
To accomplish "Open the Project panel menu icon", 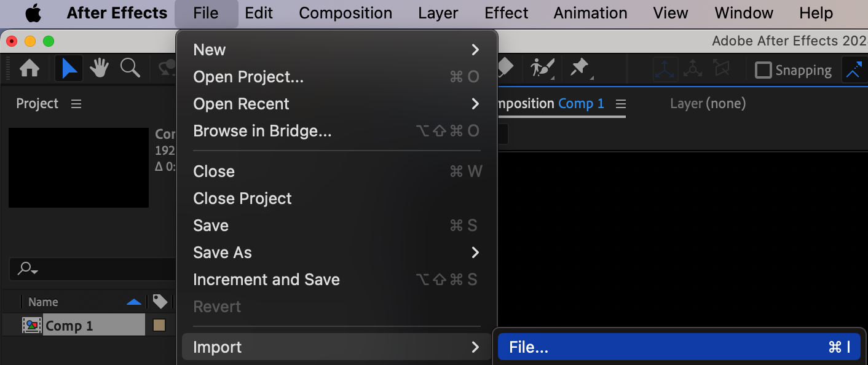I will [76, 104].
